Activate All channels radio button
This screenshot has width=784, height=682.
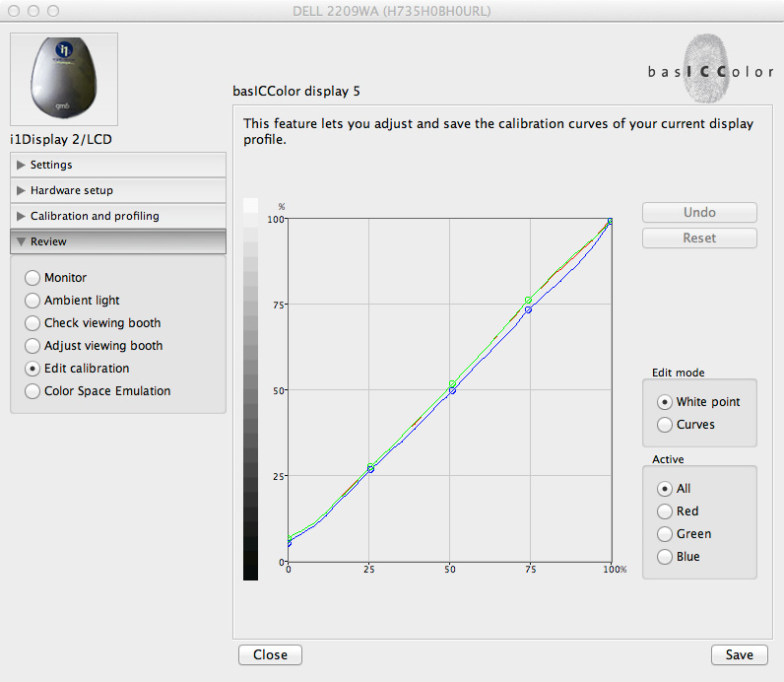coord(665,489)
